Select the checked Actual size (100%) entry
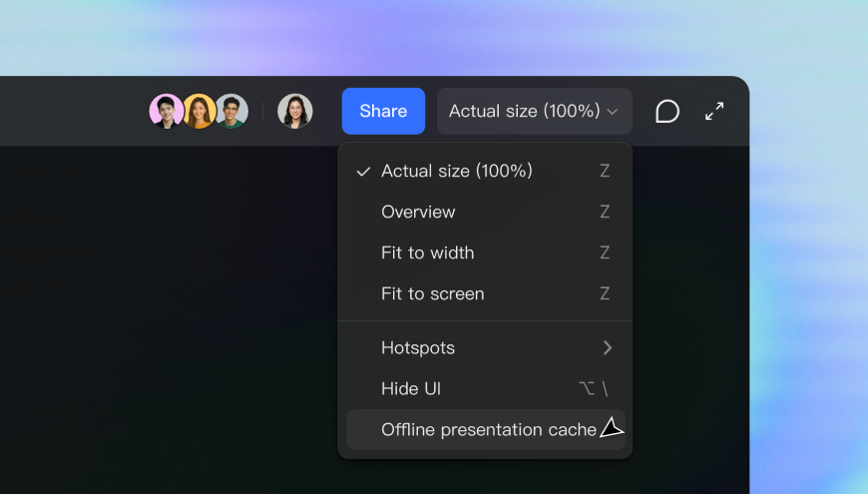Image resolution: width=868 pixels, height=494 pixels. click(x=485, y=171)
